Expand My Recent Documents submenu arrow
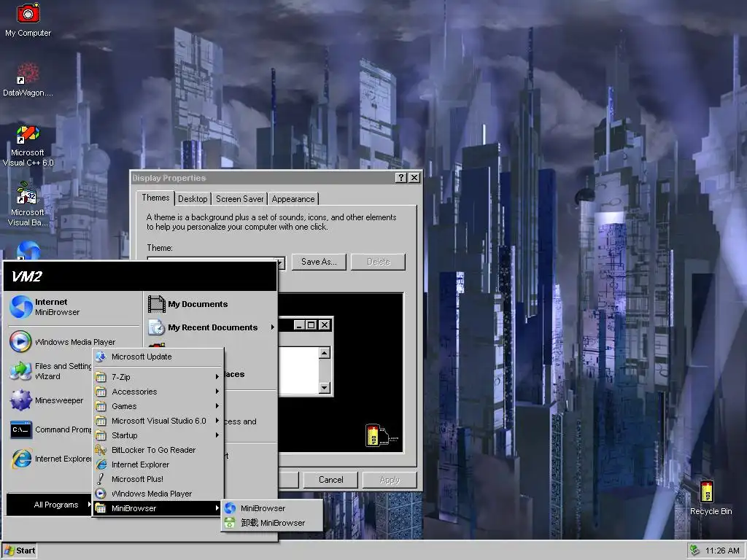This screenshot has width=747, height=560. pos(273,327)
